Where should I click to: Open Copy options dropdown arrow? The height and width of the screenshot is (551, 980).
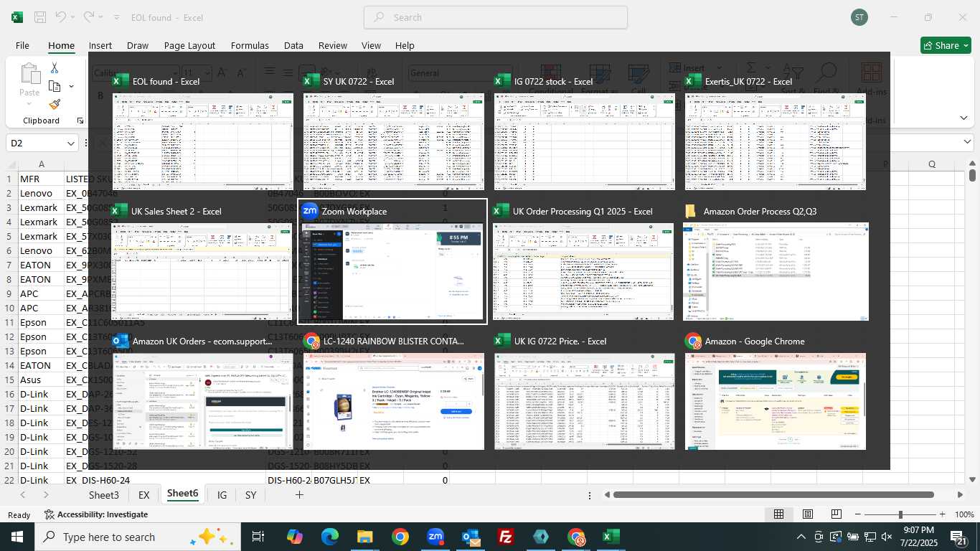71,86
